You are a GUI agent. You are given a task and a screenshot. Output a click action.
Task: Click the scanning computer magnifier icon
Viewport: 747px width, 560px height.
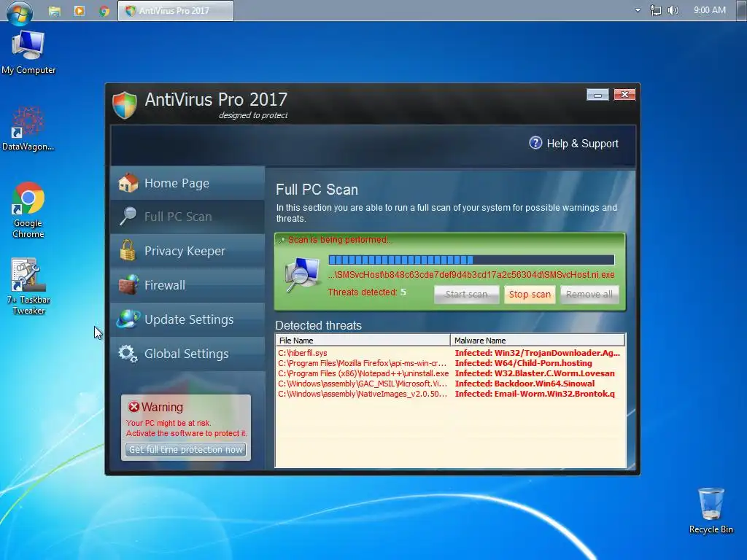[302, 275]
